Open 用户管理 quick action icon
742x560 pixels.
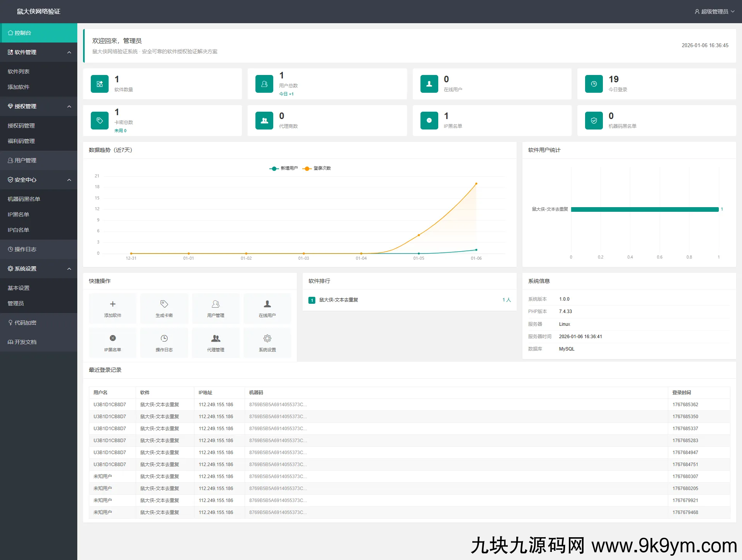(x=216, y=304)
